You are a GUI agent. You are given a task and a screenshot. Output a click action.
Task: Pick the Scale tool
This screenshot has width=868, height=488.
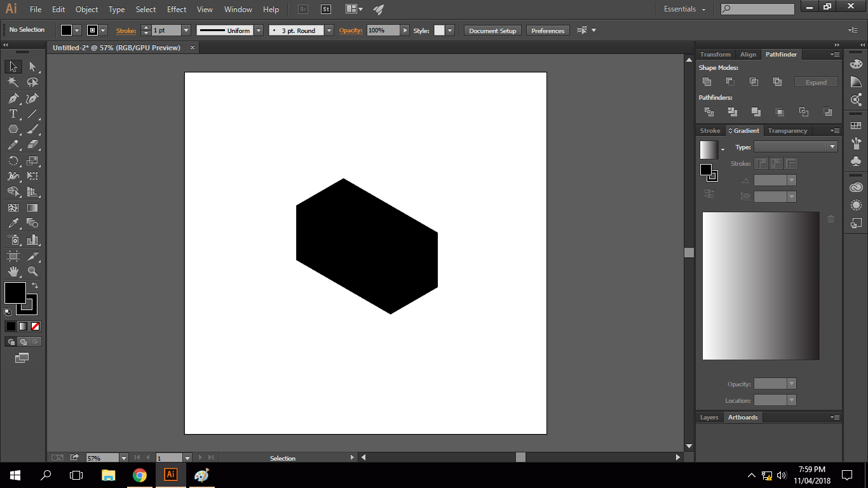click(x=32, y=161)
